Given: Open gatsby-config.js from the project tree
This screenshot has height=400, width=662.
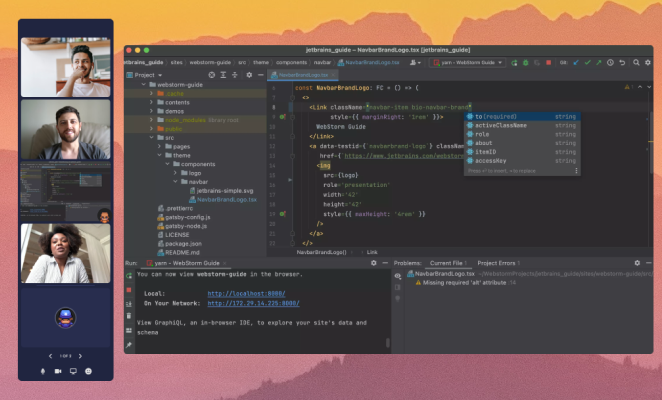Looking at the screenshot, I should click(x=186, y=217).
